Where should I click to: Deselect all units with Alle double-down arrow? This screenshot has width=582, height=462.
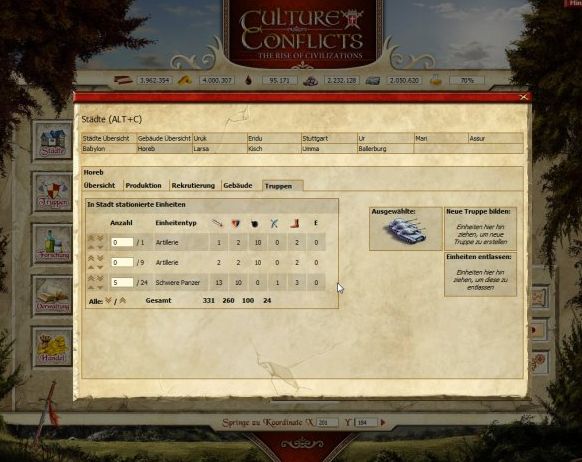(108, 301)
